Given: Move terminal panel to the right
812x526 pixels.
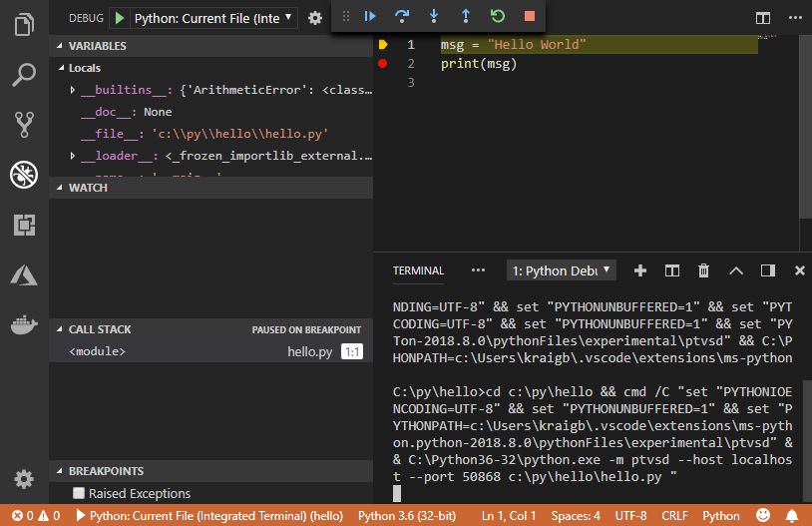Looking at the screenshot, I should (768, 270).
